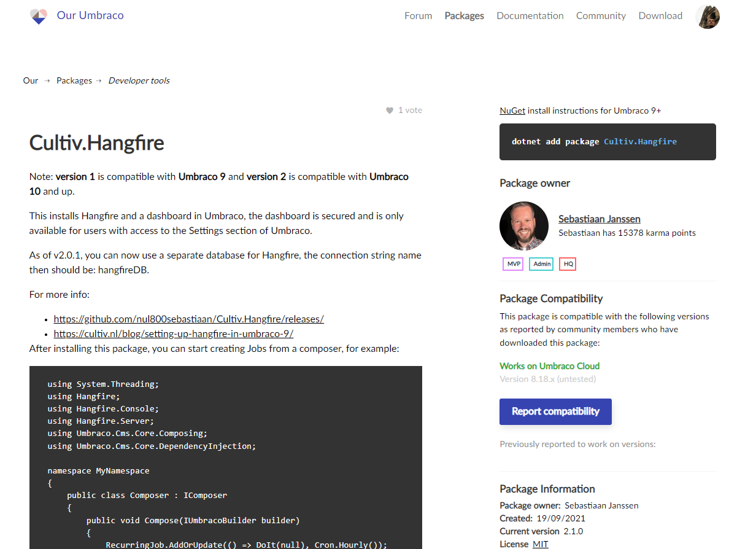Open the Forum menu item
This screenshot has width=756, height=549.
(418, 16)
